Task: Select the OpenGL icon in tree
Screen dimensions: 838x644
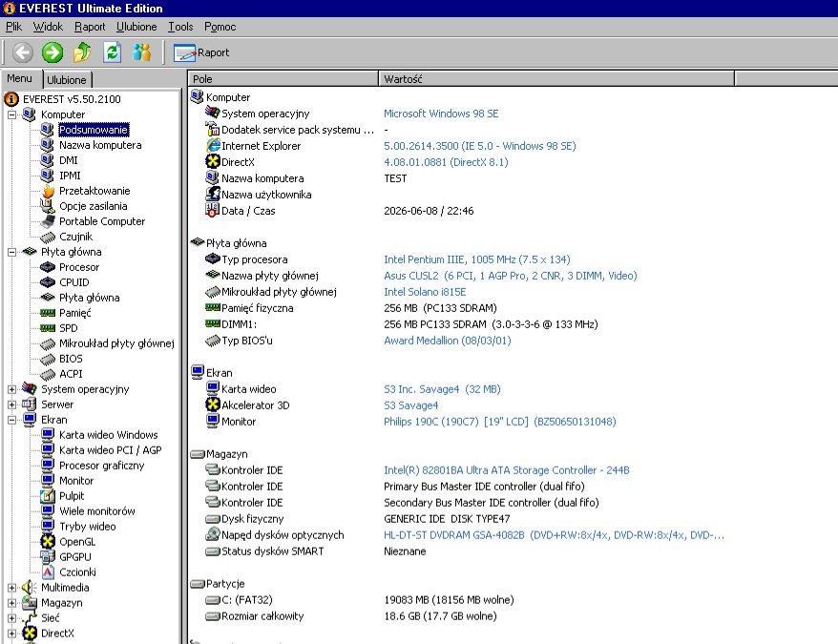Action: point(48,541)
